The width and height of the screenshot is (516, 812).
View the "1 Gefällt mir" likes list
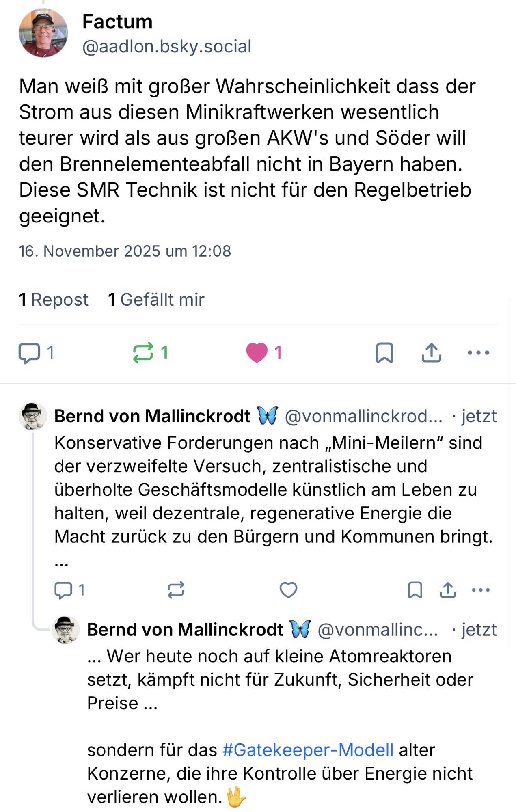point(156,300)
